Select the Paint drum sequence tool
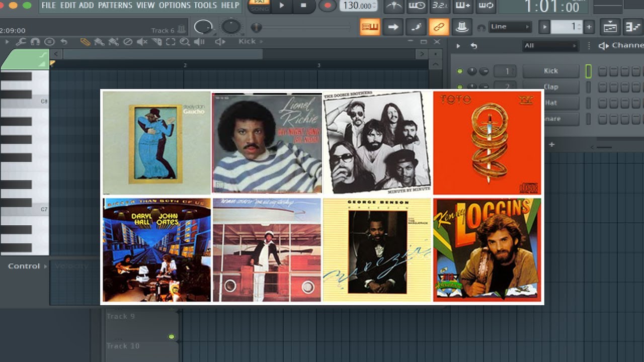Screen dimensions: 644x362 (x=113, y=42)
